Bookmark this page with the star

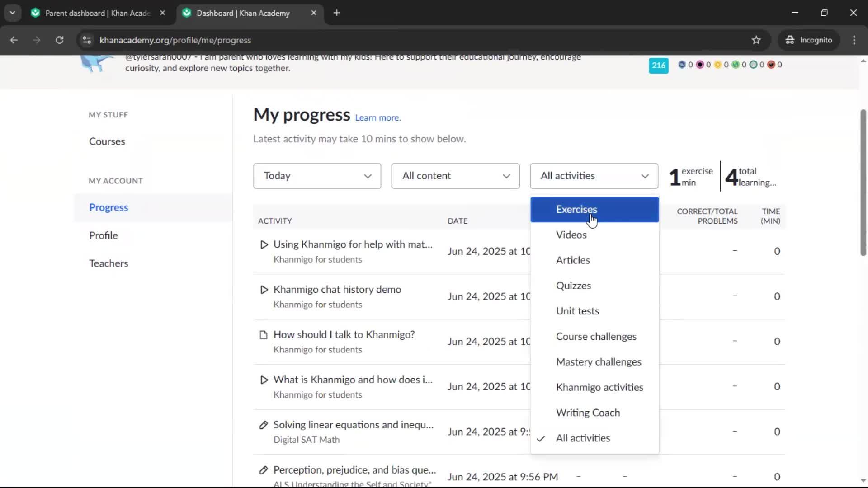click(x=756, y=40)
